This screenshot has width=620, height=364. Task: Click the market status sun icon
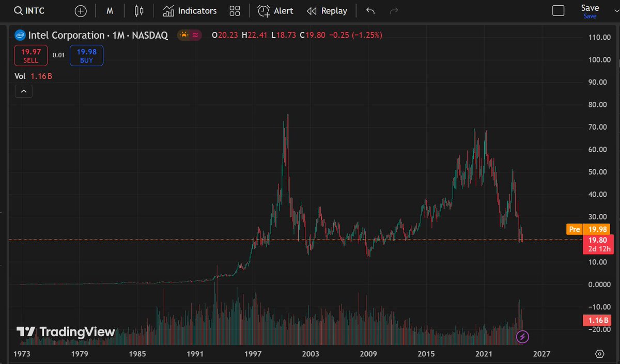pos(183,35)
